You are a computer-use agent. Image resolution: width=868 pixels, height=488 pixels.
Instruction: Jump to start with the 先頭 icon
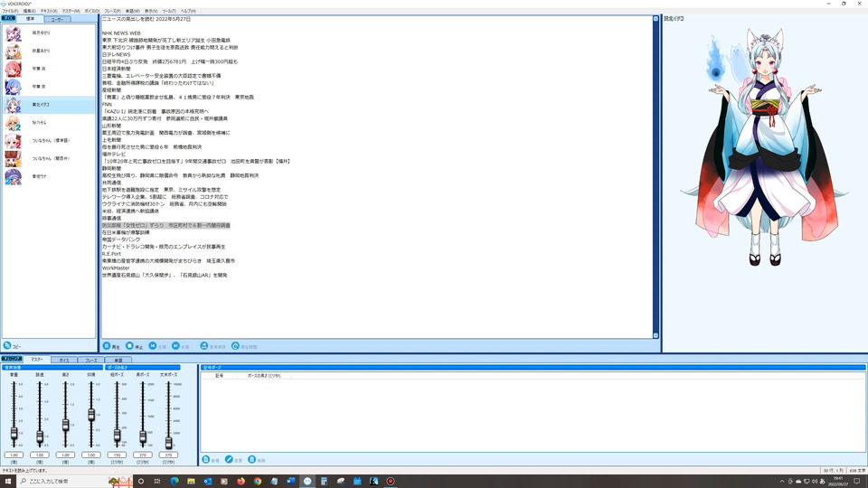(153, 346)
